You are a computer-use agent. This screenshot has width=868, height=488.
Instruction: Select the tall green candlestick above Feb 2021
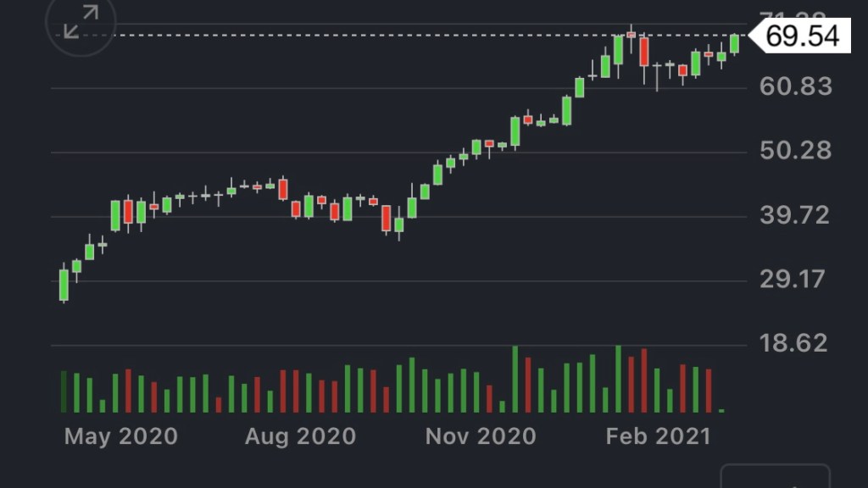point(618,50)
